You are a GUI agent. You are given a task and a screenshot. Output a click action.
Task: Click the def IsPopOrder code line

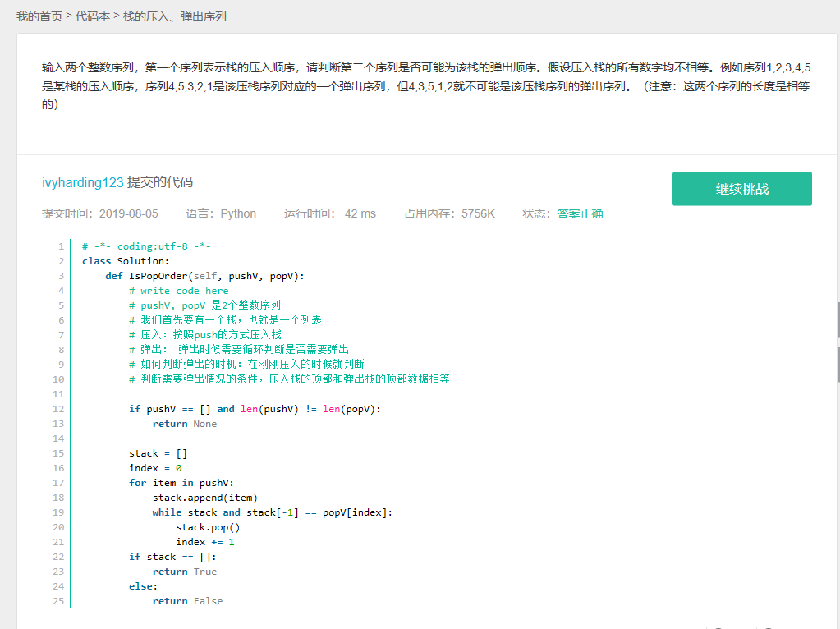click(204, 276)
